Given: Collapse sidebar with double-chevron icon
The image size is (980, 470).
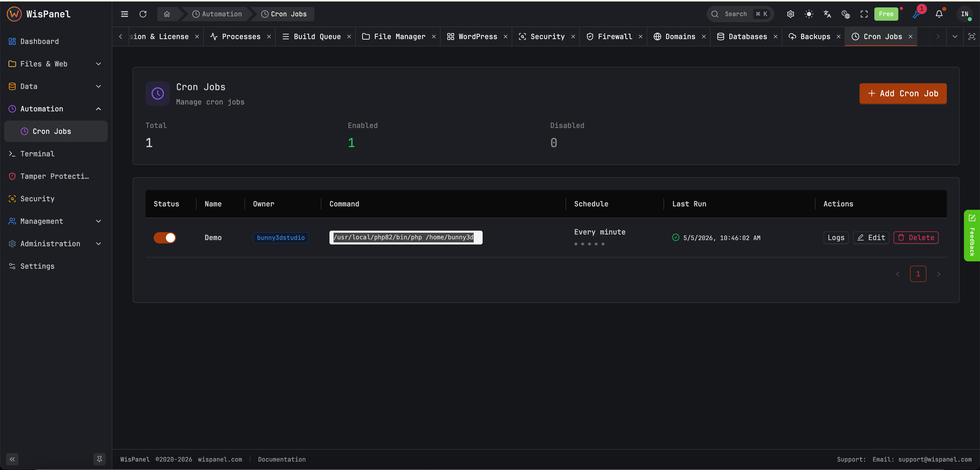Looking at the screenshot, I should point(12,459).
